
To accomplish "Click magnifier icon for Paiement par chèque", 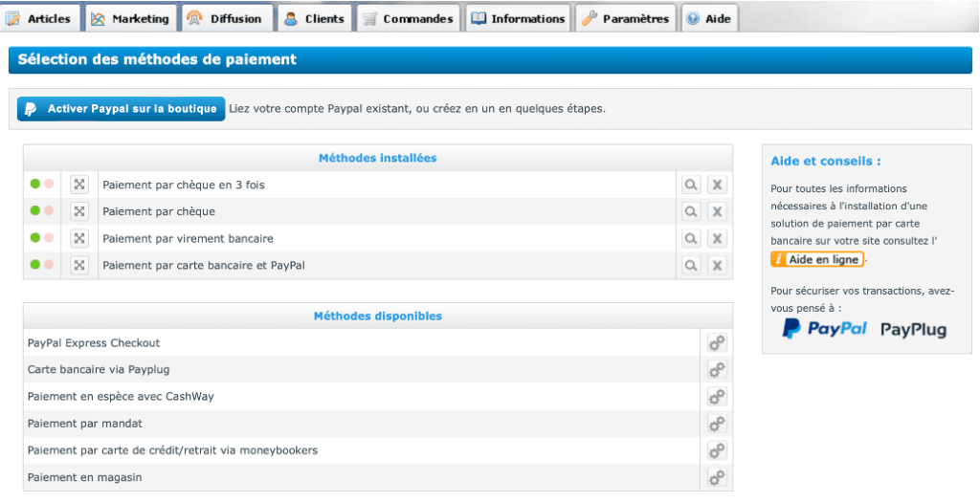I will point(690,211).
